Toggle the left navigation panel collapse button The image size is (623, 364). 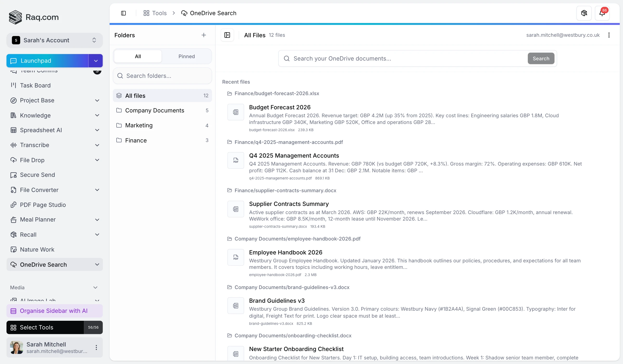124,13
